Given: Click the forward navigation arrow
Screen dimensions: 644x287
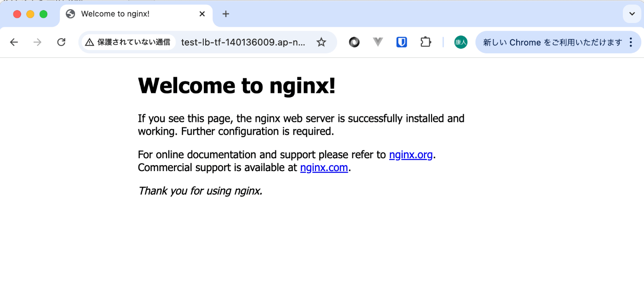Looking at the screenshot, I should tap(38, 42).
